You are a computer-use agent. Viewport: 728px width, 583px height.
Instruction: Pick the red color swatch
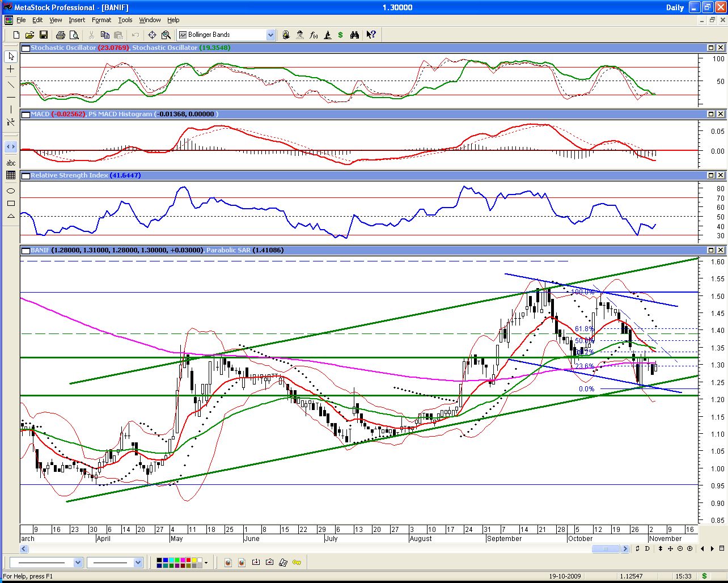click(189, 560)
